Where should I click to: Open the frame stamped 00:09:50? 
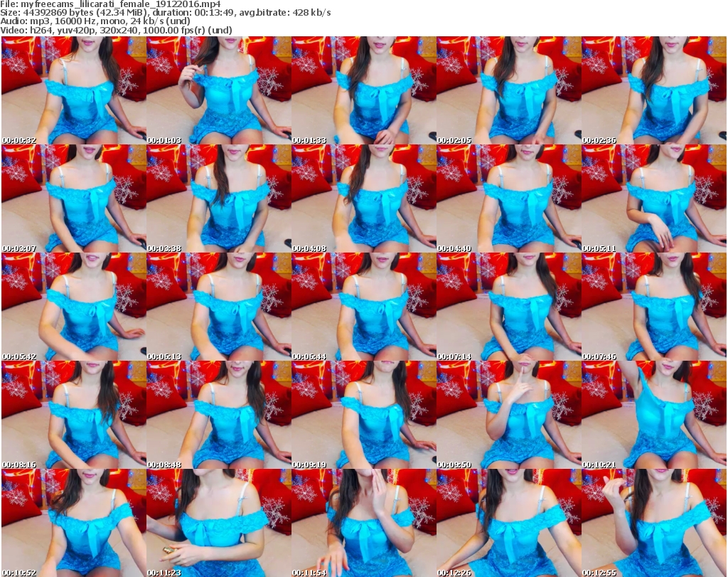coord(508,415)
